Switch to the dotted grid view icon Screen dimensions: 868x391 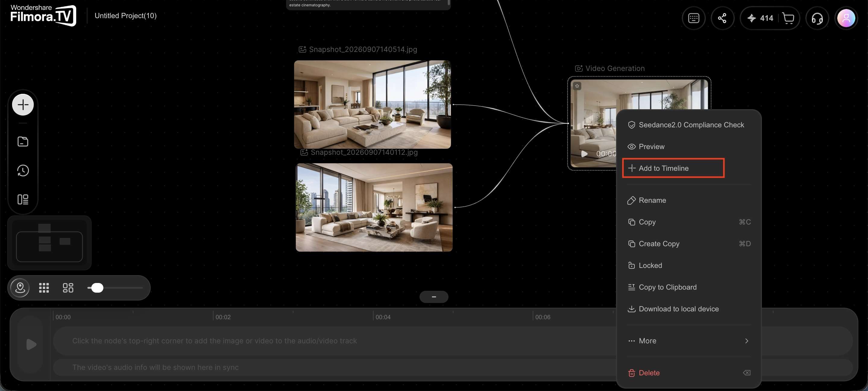pyautogui.click(x=44, y=288)
